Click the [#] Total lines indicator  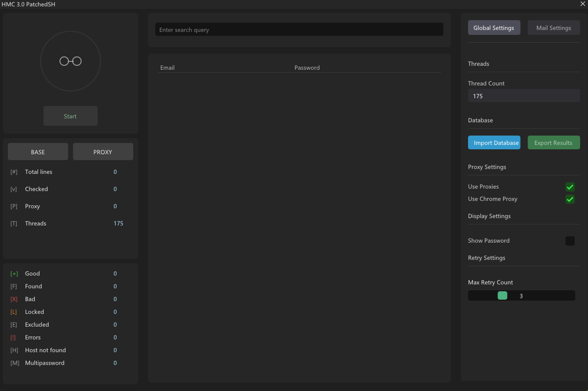(14, 172)
